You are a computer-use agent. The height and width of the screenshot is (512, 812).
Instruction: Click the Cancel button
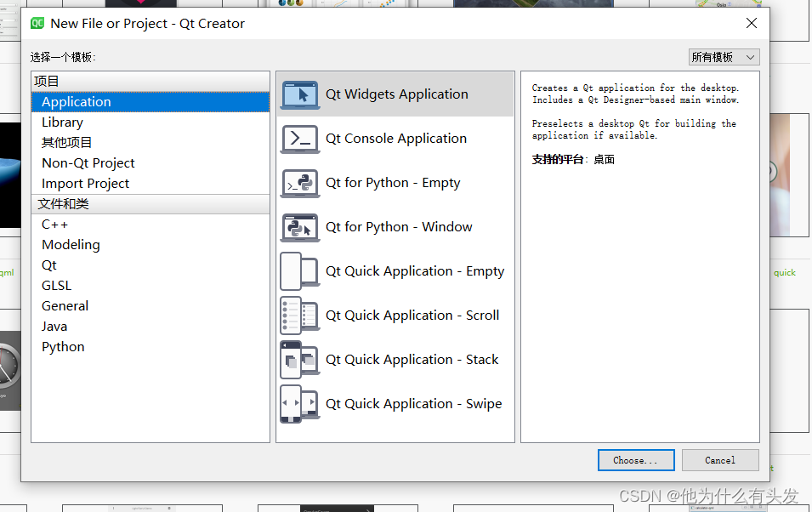(720, 460)
